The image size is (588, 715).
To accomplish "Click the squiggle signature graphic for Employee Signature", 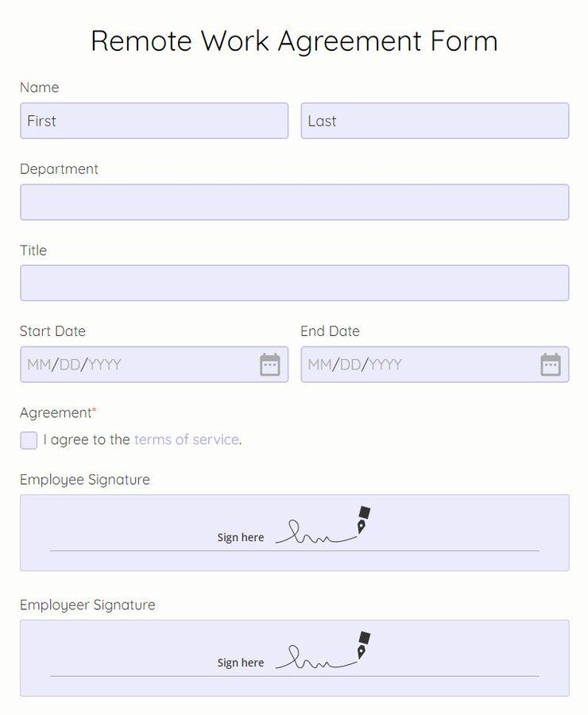I will [314, 531].
